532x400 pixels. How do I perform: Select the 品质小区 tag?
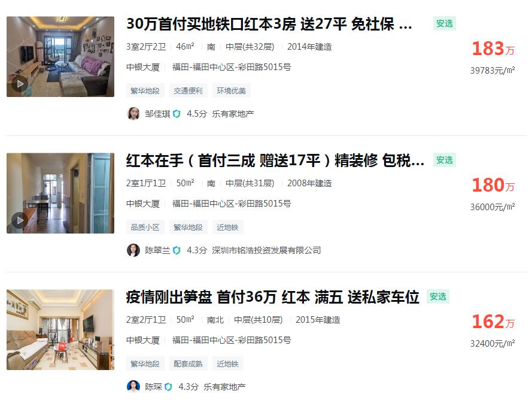pos(145,227)
